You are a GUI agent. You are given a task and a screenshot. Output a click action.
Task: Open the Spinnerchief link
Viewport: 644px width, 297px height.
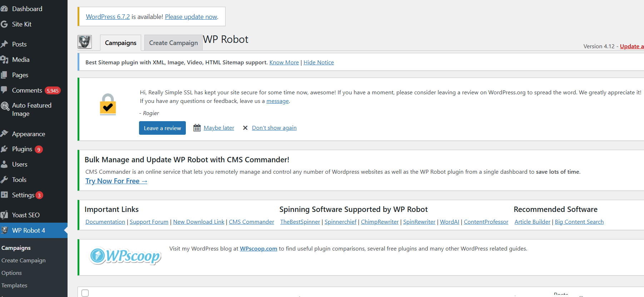click(341, 222)
